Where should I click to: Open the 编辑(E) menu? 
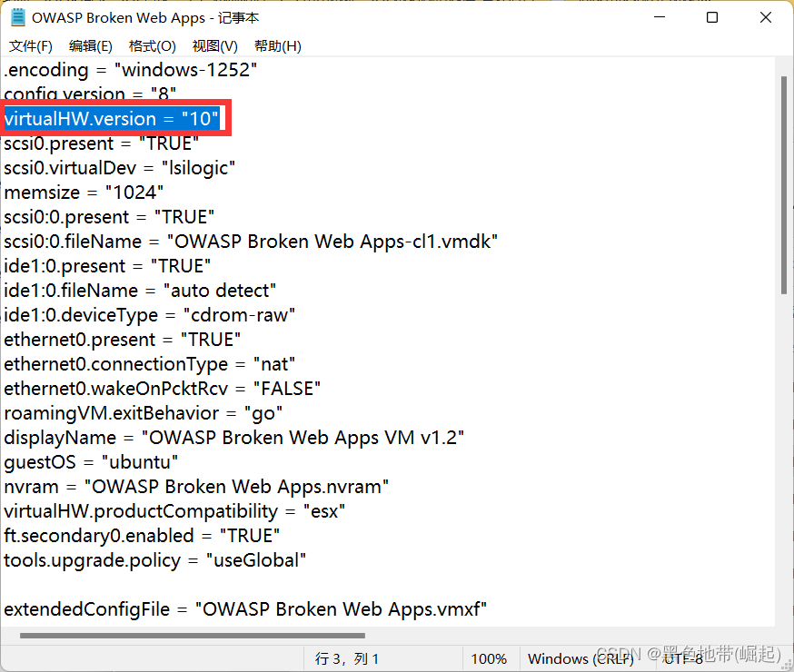click(91, 46)
